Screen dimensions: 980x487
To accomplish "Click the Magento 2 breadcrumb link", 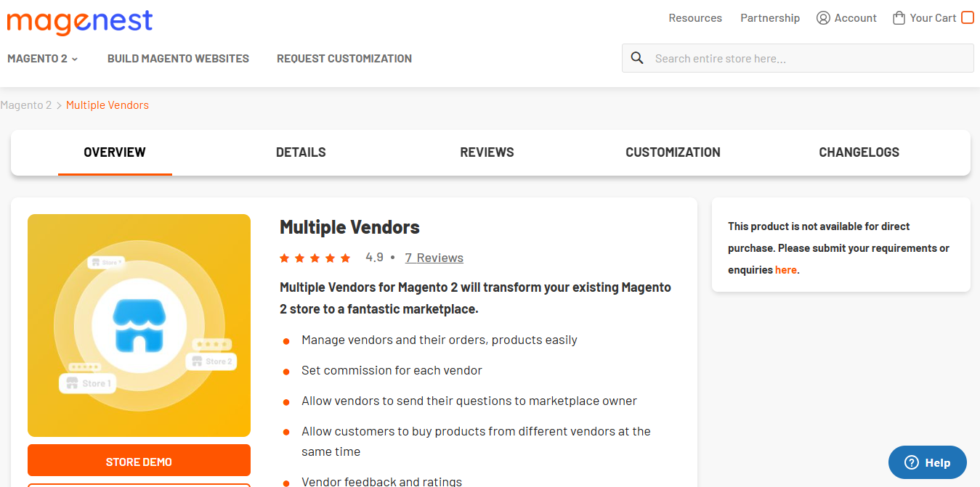I will pyautogui.click(x=26, y=105).
